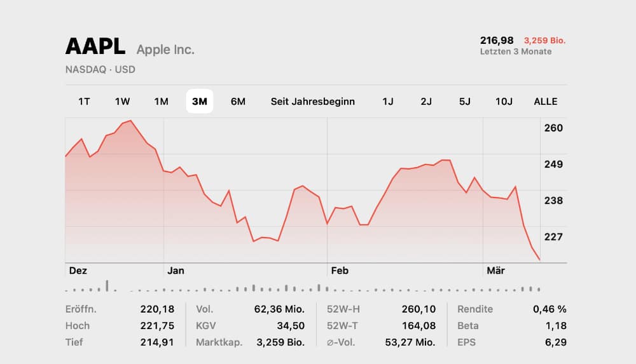Click the Letzten 3 Monate label

516,51
